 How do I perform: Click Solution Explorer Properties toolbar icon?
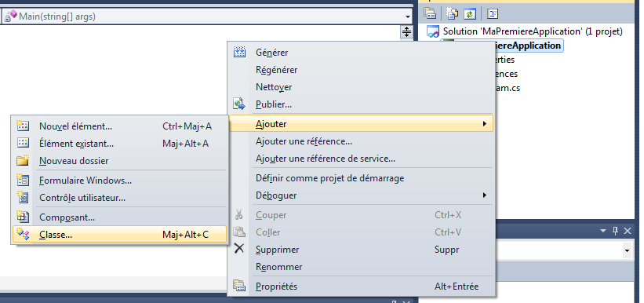point(430,13)
